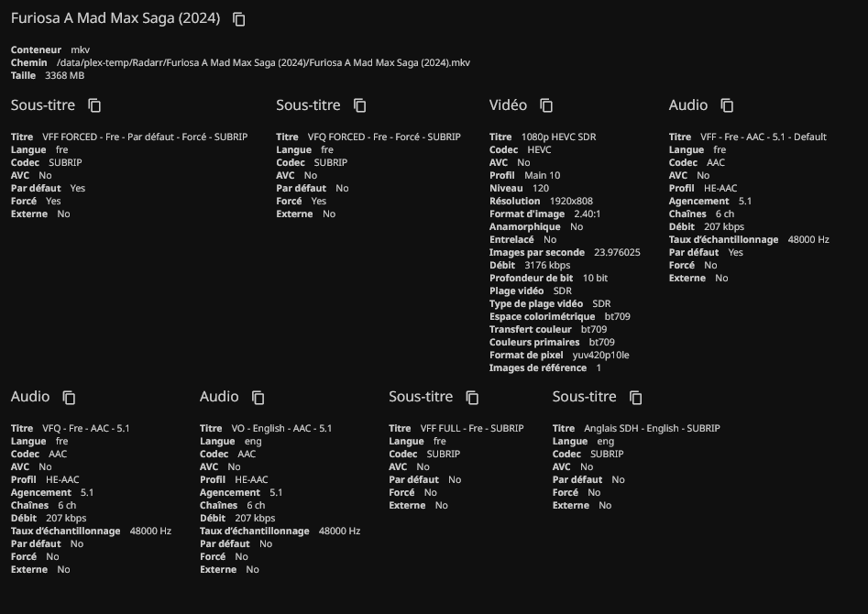Copy the Anglais SDH subtitle track details
Image resolution: width=868 pixels, height=614 pixels.
[x=636, y=398]
